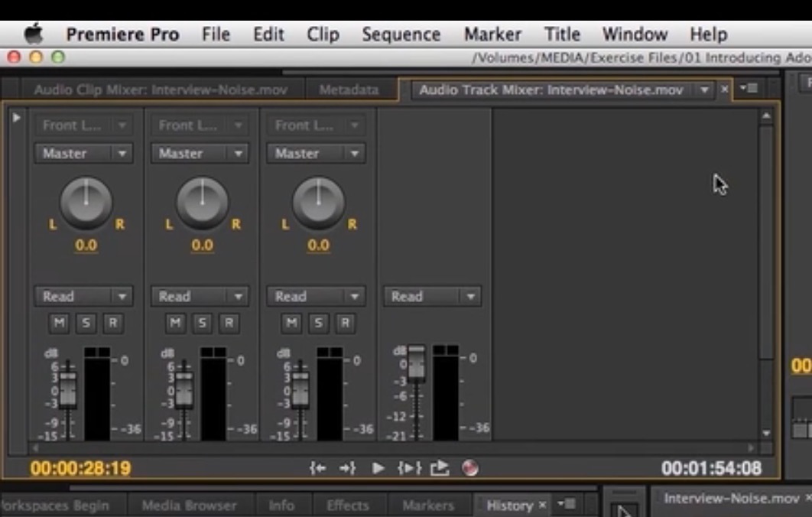Image resolution: width=812 pixels, height=517 pixels.
Task: Open the Audio Track Mixer panel menu icon
Action: pos(749,88)
